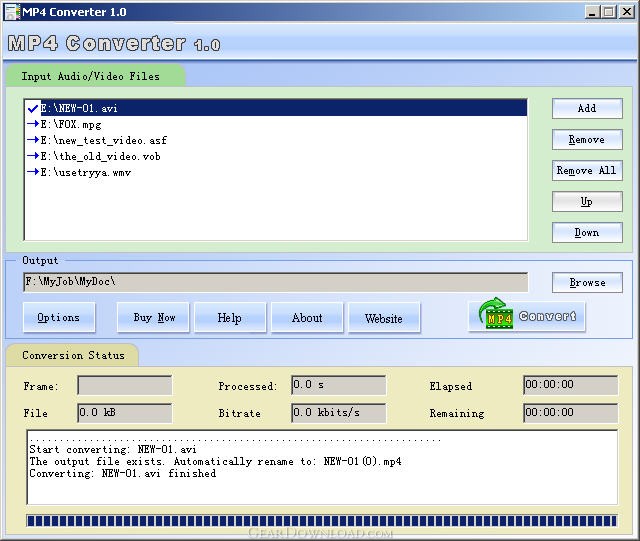The width and height of the screenshot is (640, 541).
Task: Click the Frame value field
Action: click(124, 385)
